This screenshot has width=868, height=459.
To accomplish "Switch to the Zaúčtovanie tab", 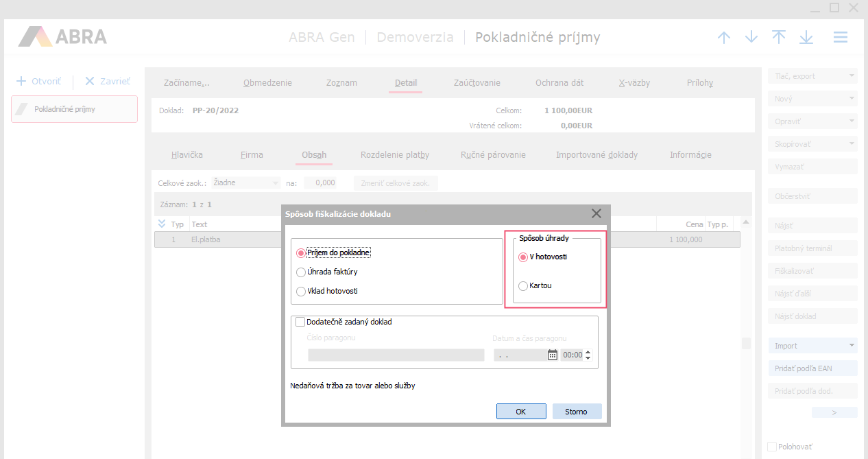I will pos(477,83).
